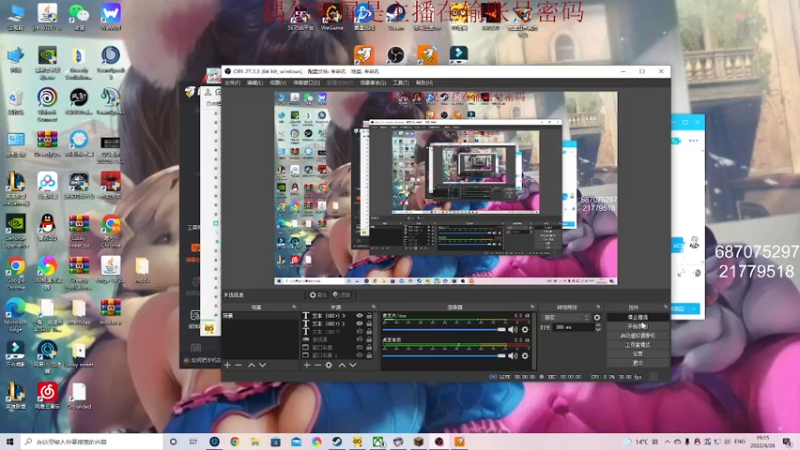This screenshot has width=800, height=450.
Task: Toggle visibility of the dimmed 文本 (GDI+) source
Action: [360, 332]
